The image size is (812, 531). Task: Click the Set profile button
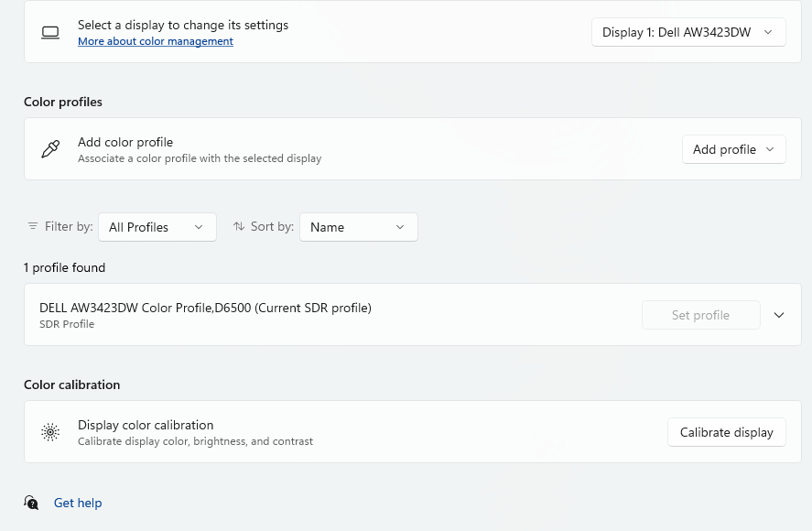click(x=700, y=315)
